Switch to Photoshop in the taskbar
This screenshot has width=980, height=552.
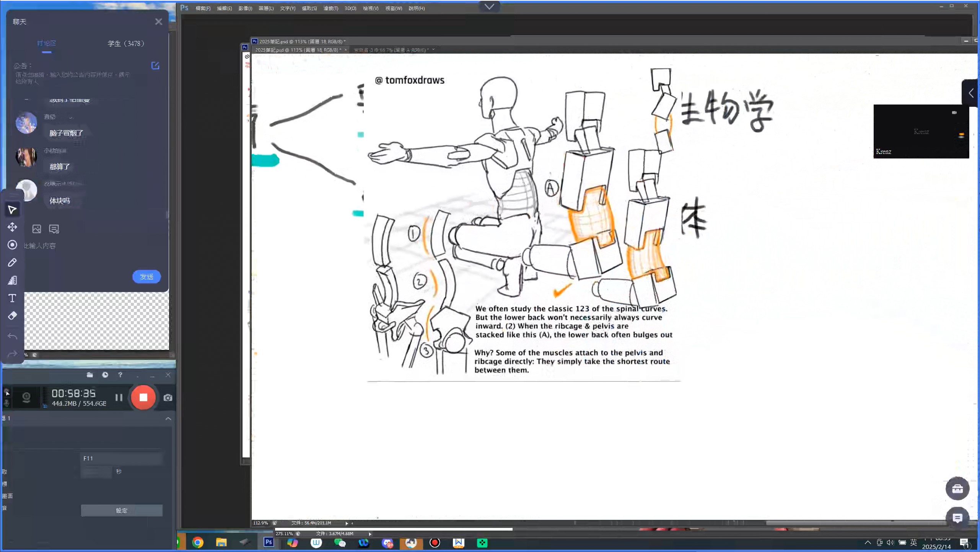pos(269,542)
